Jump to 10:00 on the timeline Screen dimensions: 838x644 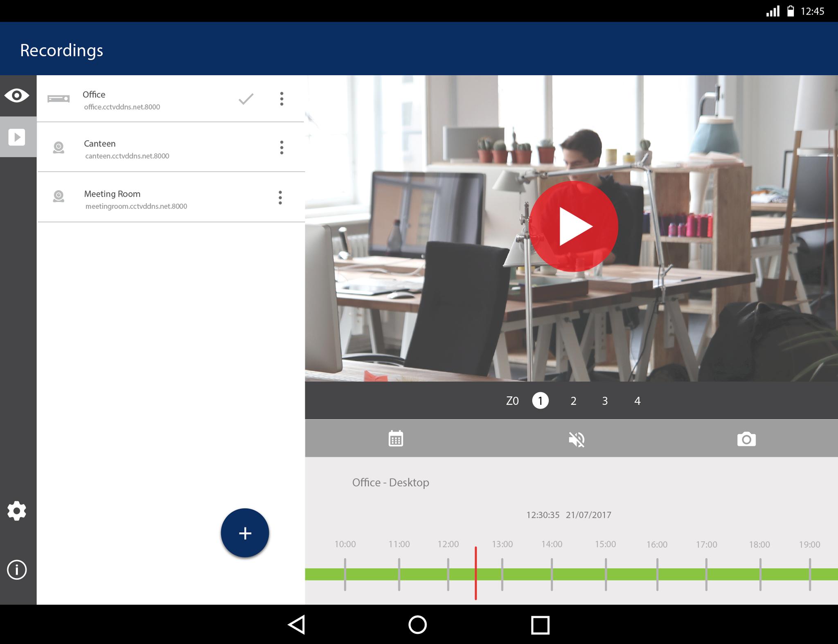[345, 544]
